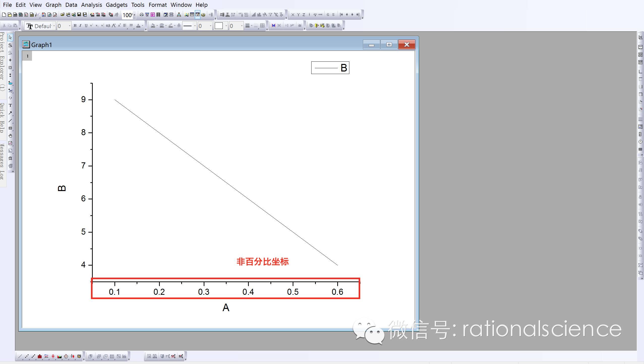
Task: Click the layer 1 button in Graph1
Action: click(27, 56)
